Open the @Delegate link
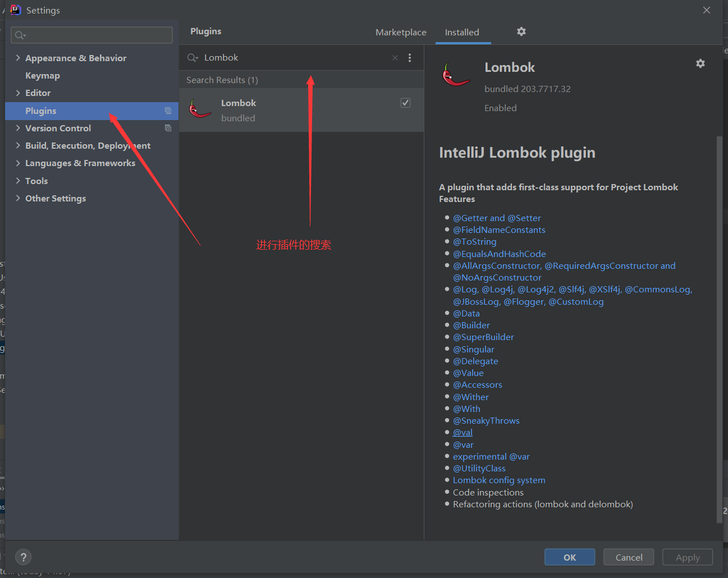The image size is (728, 578). click(475, 361)
